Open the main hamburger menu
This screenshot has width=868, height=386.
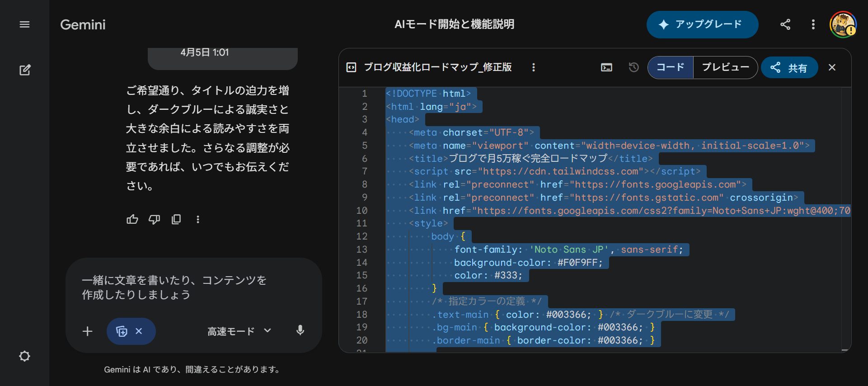pyautogui.click(x=25, y=24)
